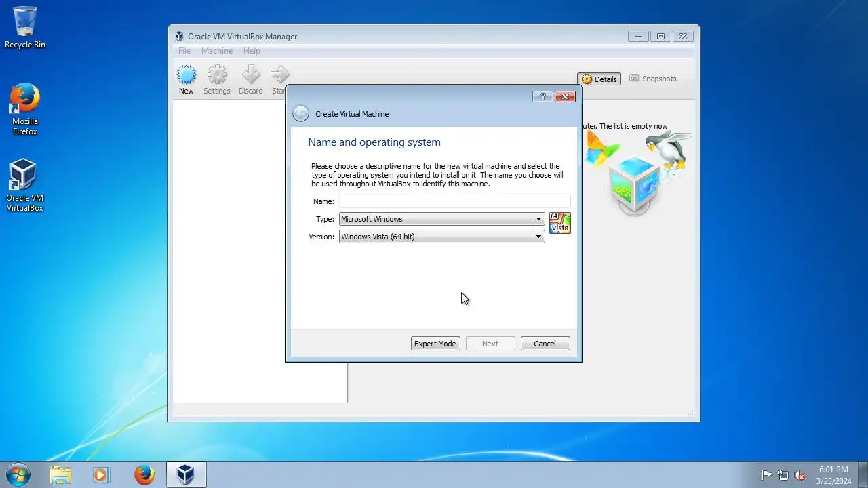Open the Windows Start menu orb
The height and width of the screenshot is (488, 868).
tap(18, 474)
